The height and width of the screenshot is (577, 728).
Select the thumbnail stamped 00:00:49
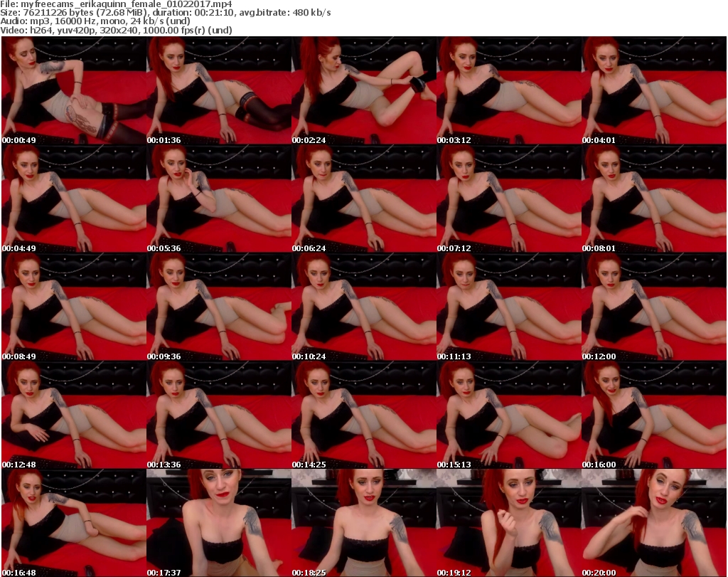tap(74, 90)
